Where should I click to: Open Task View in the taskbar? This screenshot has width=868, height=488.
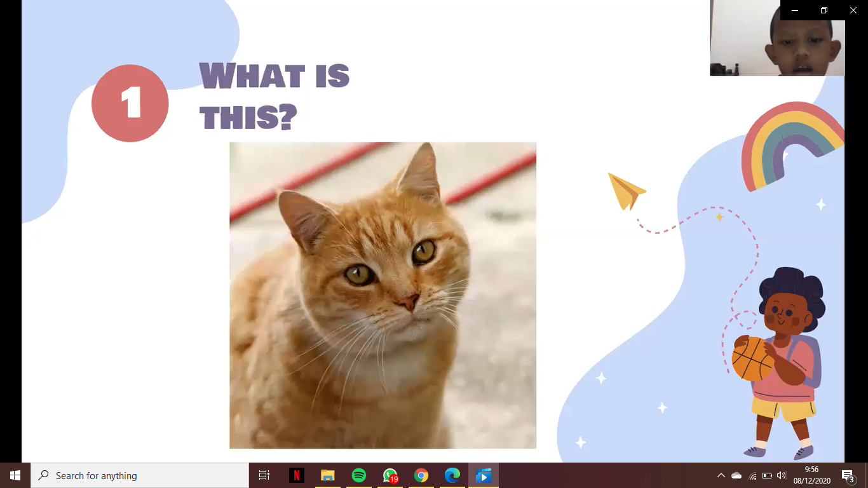264,475
